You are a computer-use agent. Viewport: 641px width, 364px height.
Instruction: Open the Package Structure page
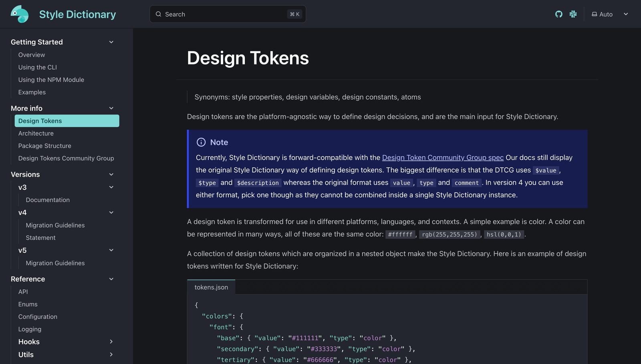point(45,146)
